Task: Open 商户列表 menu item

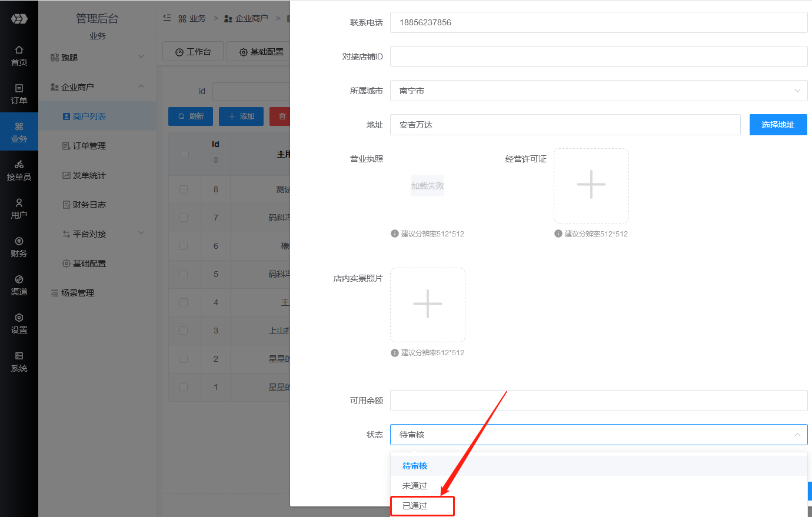Action: (98, 116)
